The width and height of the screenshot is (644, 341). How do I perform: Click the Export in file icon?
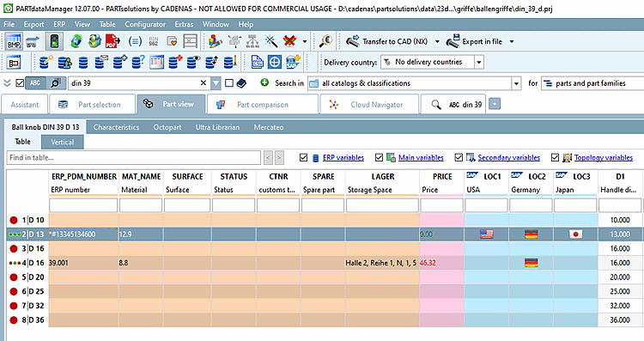pos(453,41)
